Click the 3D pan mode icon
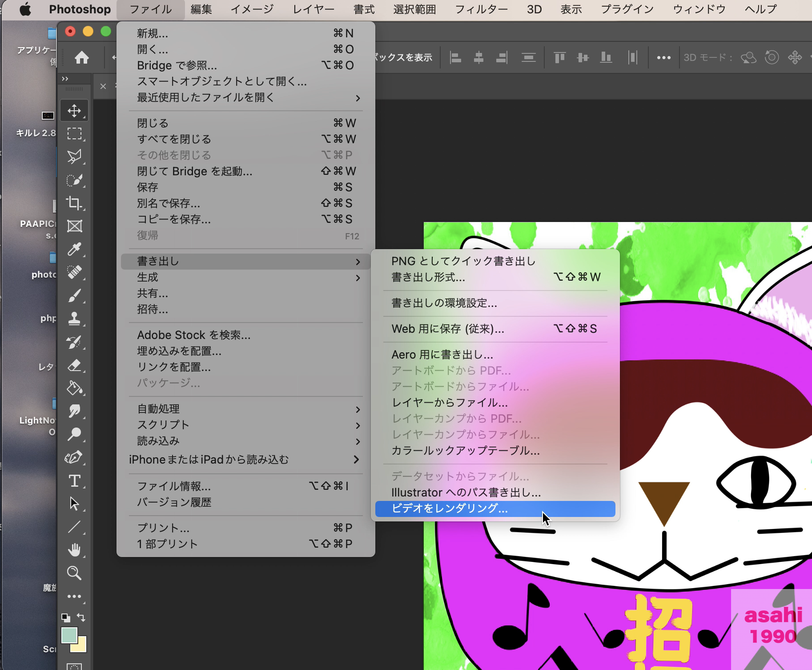Viewport: 812px width, 670px height. (x=795, y=57)
